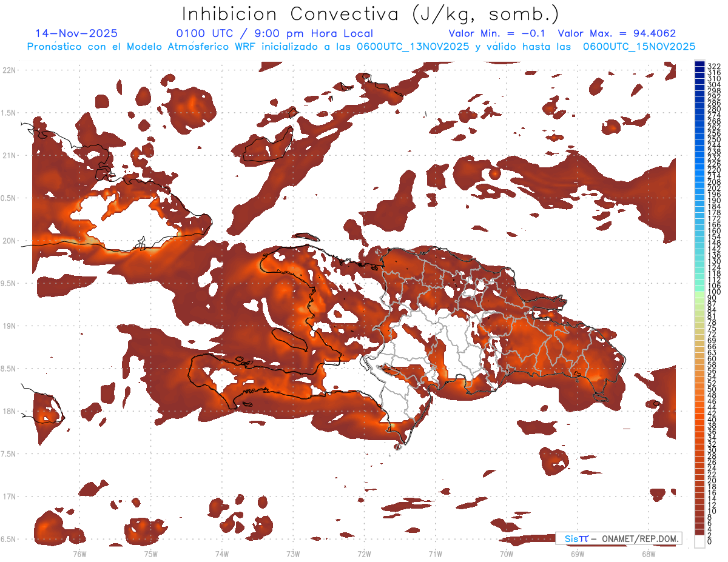The image size is (728, 562).
Task: Click the 73W longitude label
Action: (x=293, y=553)
